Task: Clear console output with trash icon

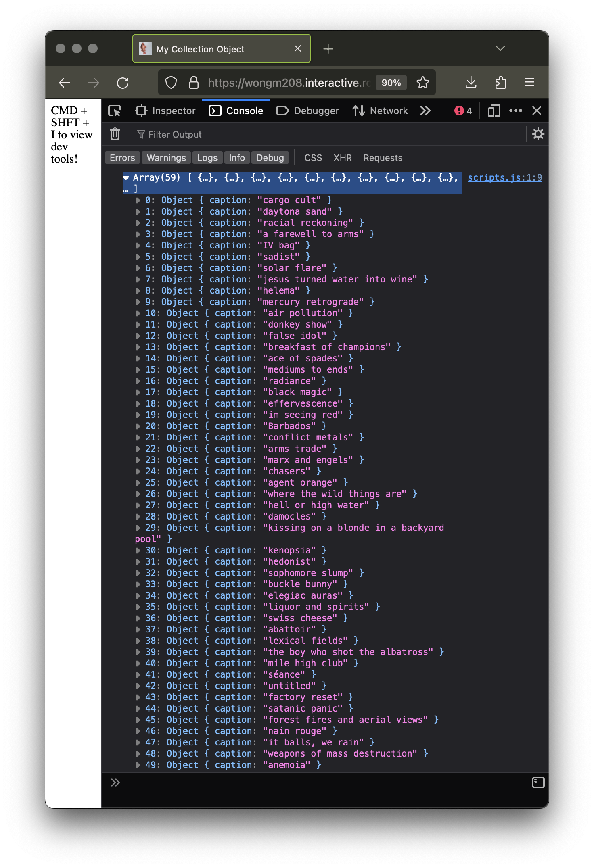Action: (x=115, y=134)
